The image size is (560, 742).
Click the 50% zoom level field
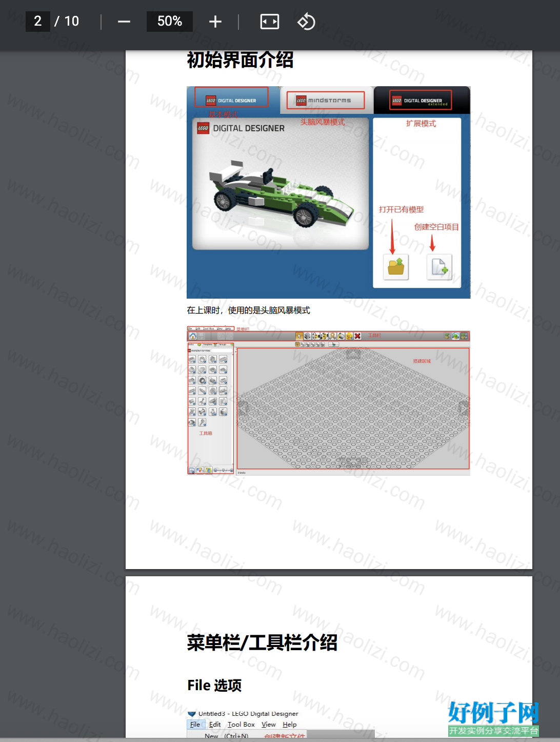point(170,21)
